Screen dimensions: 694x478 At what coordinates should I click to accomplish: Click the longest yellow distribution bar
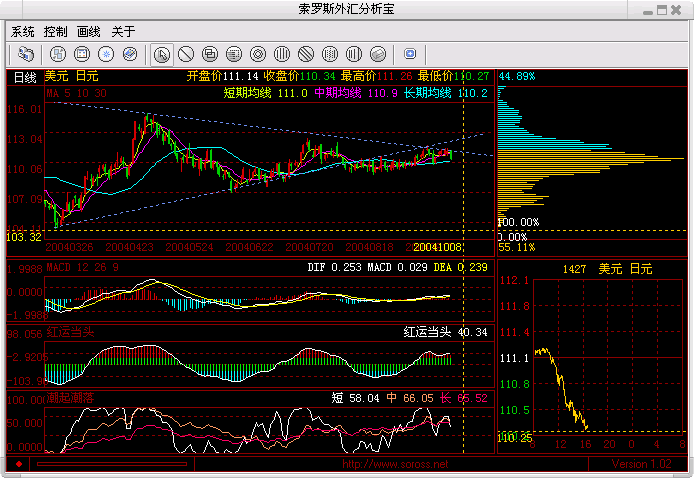click(591, 158)
